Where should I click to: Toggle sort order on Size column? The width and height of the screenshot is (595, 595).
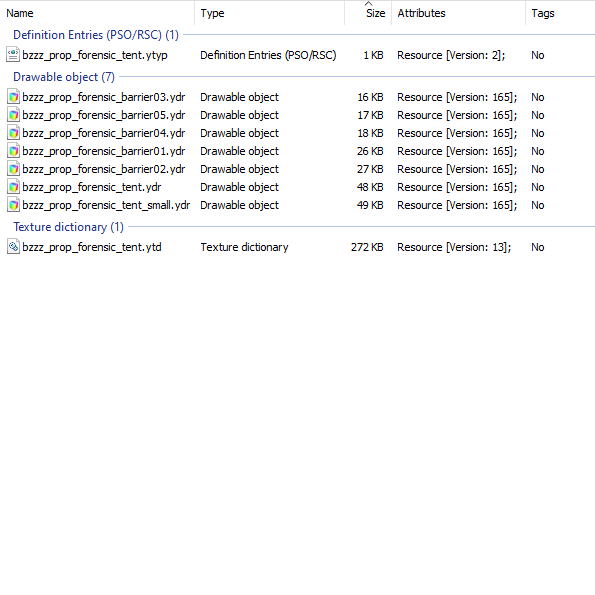point(368,13)
